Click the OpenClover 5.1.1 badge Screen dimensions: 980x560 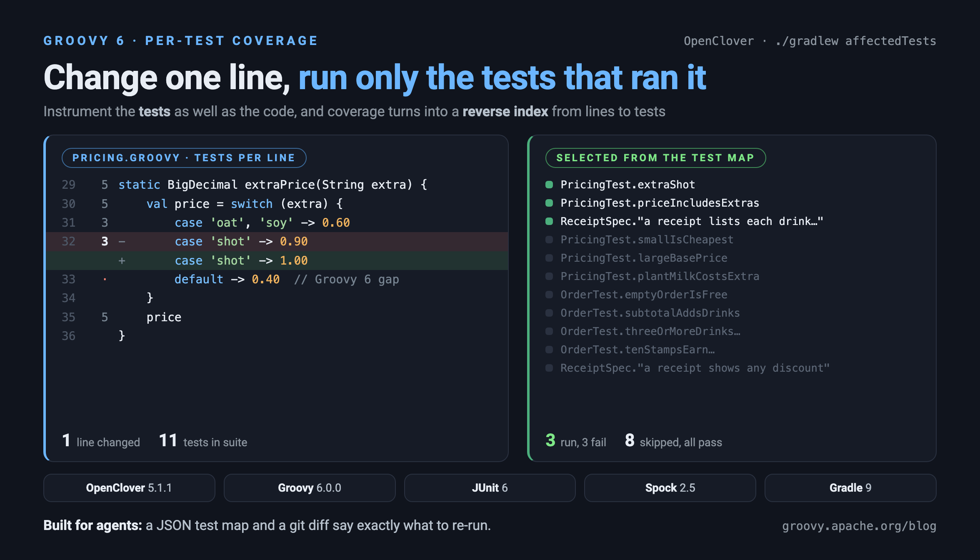coord(129,488)
